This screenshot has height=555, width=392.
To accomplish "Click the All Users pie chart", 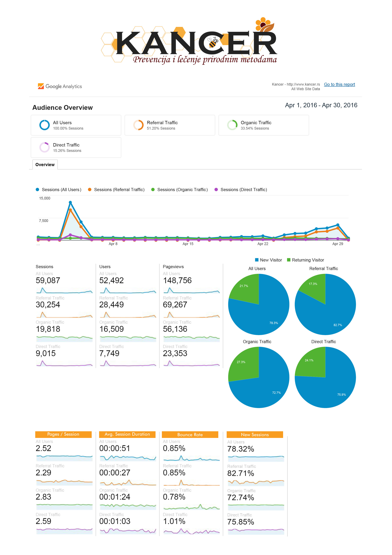I will (259, 304).
